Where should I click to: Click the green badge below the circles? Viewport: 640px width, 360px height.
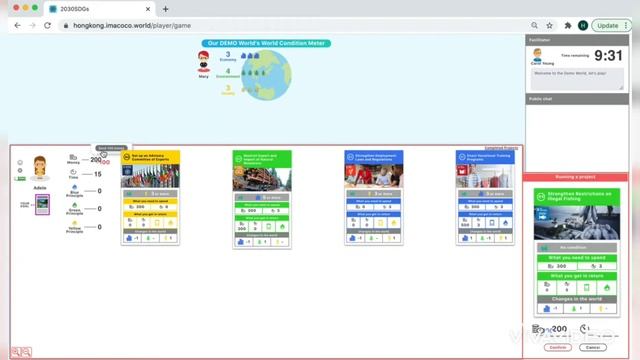coord(20,179)
